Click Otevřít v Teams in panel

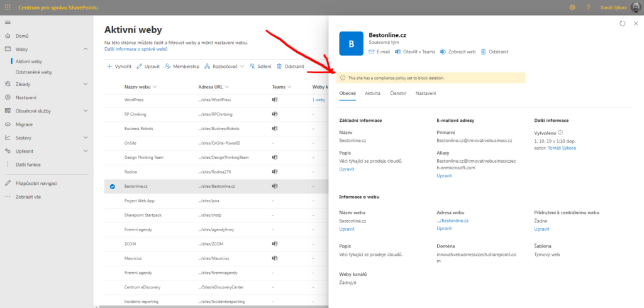[x=415, y=52]
